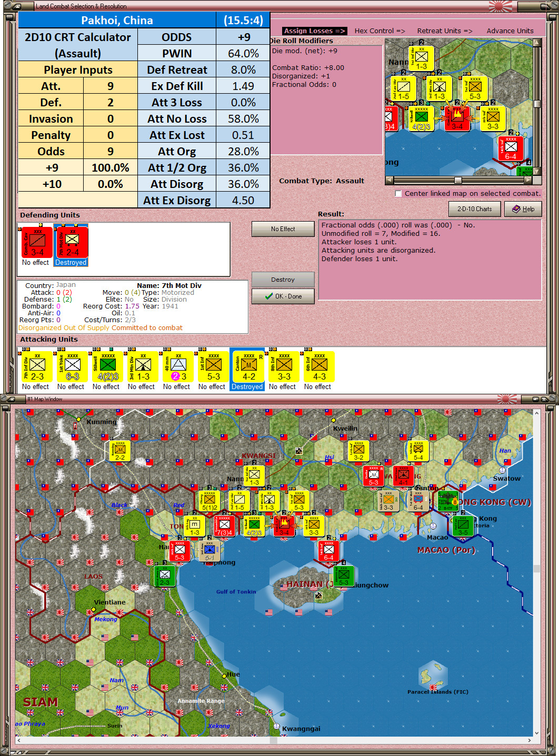Click the mini-map horizontal scrollbar thumb
The image size is (559, 756).
(458, 180)
